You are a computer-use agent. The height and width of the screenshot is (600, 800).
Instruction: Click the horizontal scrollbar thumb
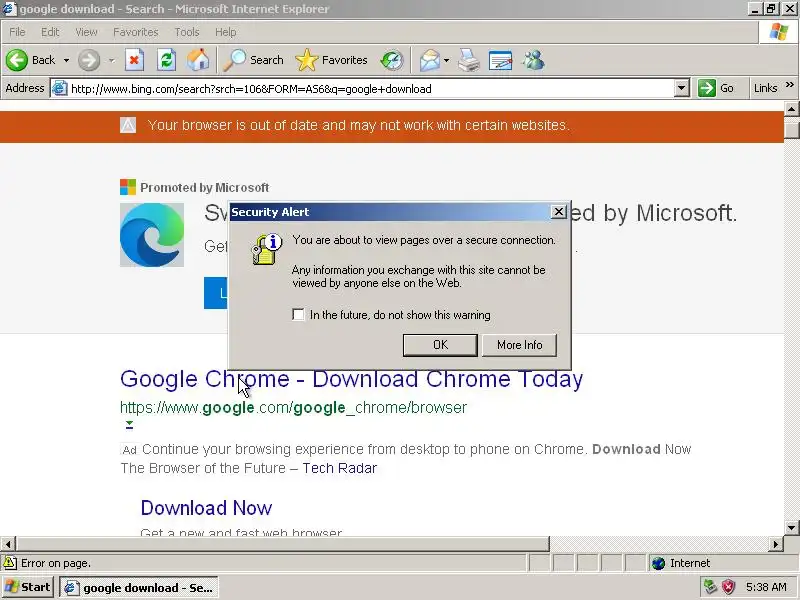[282, 544]
